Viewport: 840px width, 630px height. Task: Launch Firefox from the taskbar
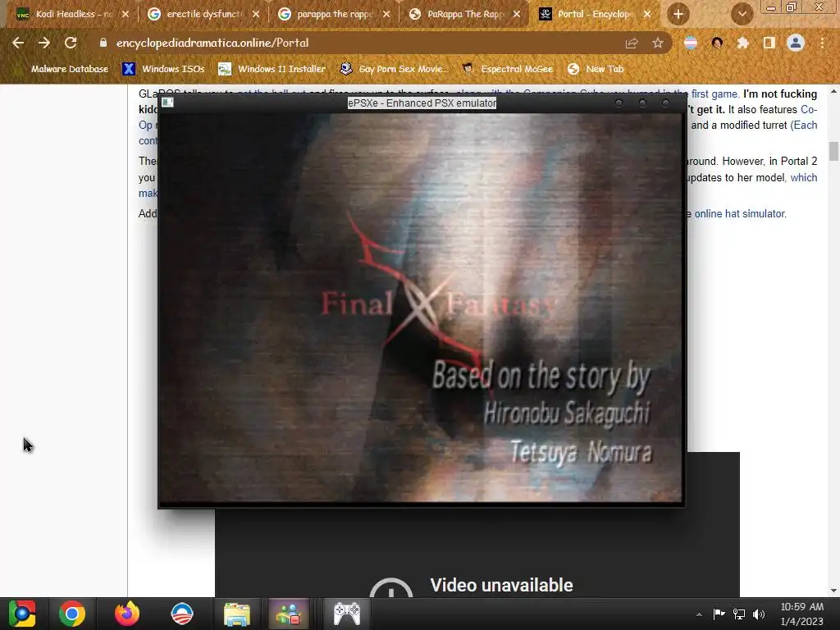click(127, 614)
